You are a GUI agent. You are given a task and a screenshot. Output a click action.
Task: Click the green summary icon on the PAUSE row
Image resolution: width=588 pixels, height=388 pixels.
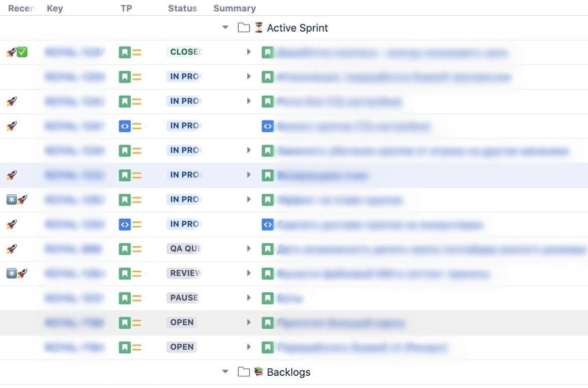pyautogui.click(x=268, y=298)
